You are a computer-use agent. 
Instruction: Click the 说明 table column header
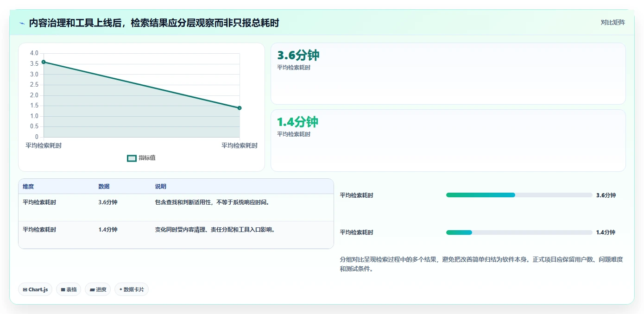click(x=161, y=187)
